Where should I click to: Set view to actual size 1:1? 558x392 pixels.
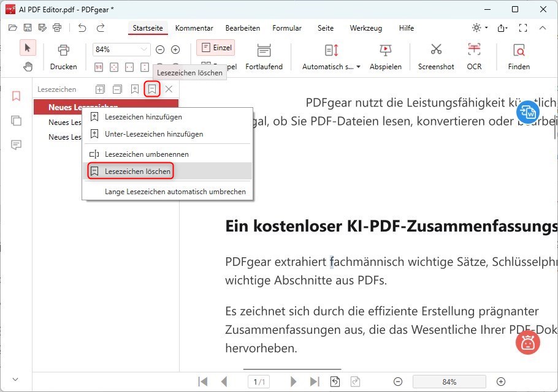coord(99,67)
